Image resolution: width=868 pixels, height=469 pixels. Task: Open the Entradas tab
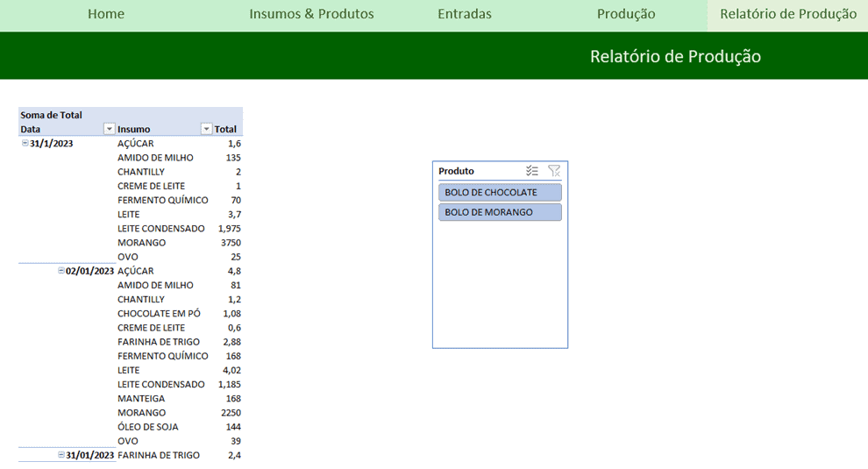click(x=465, y=14)
